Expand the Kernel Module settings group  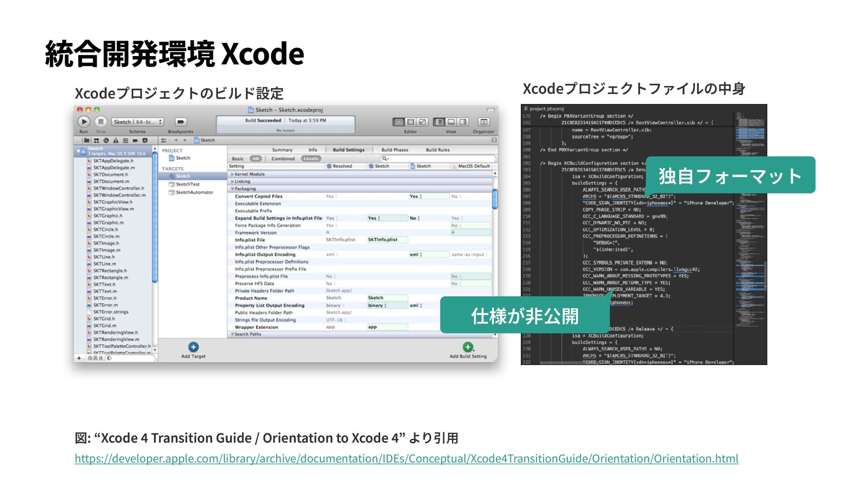(232, 174)
